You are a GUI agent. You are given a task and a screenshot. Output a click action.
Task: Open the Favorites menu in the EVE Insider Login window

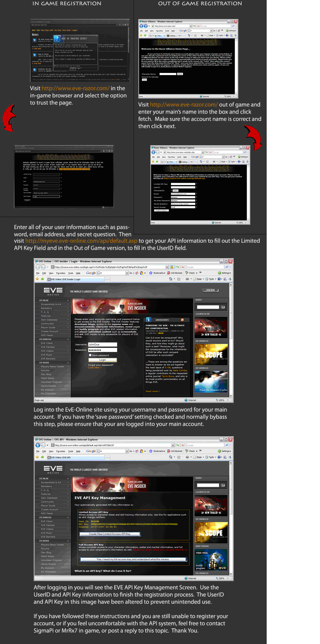(x=61, y=273)
